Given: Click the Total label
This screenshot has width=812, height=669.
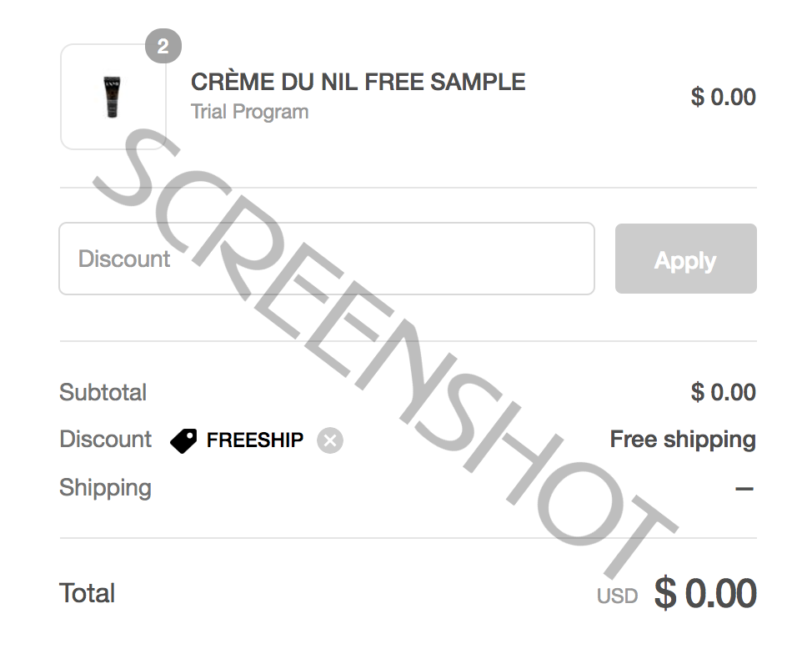Looking at the screenshot, I should coord(87,593).
